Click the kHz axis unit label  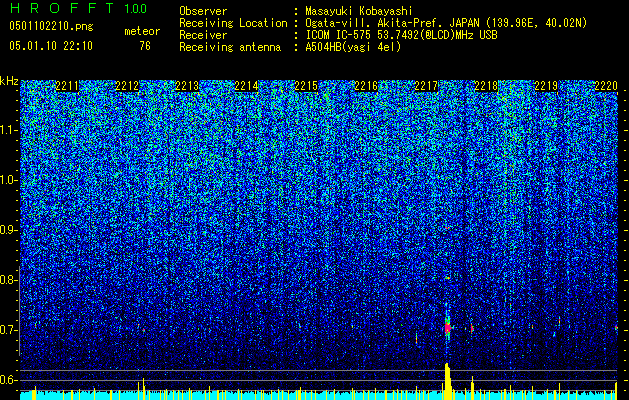pyautogui.click(x=9, y=81)
